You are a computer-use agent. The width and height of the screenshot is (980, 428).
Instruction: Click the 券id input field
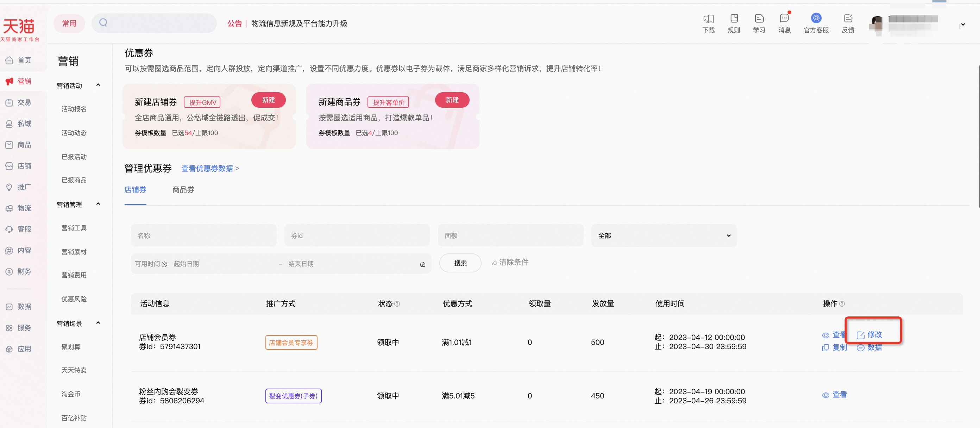[x=357, y=235]
